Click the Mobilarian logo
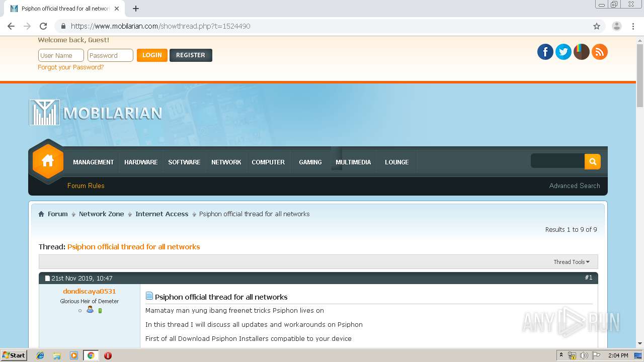The height and width of the screenshot is (362, 644). tap(96, 113)
